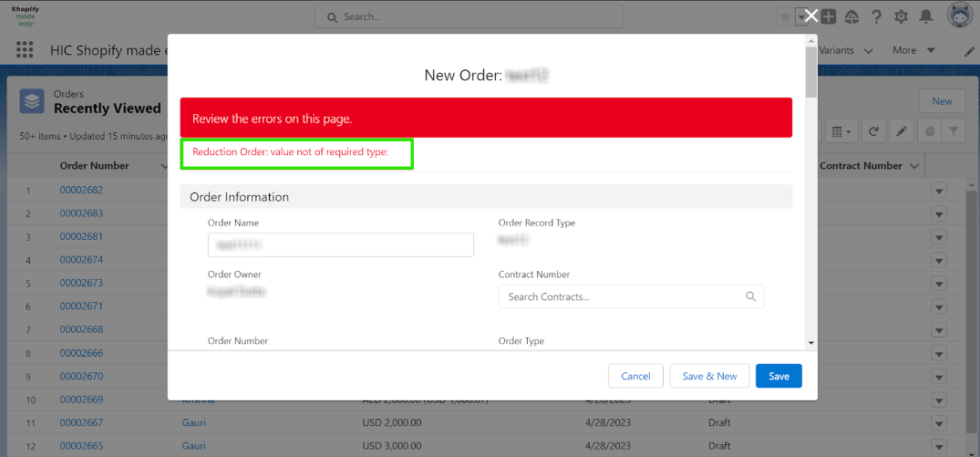Image resolution: width=980 pixels, height=457 pixels.
Task: Click the list view edit pencil icon
Action: (901, 131)
